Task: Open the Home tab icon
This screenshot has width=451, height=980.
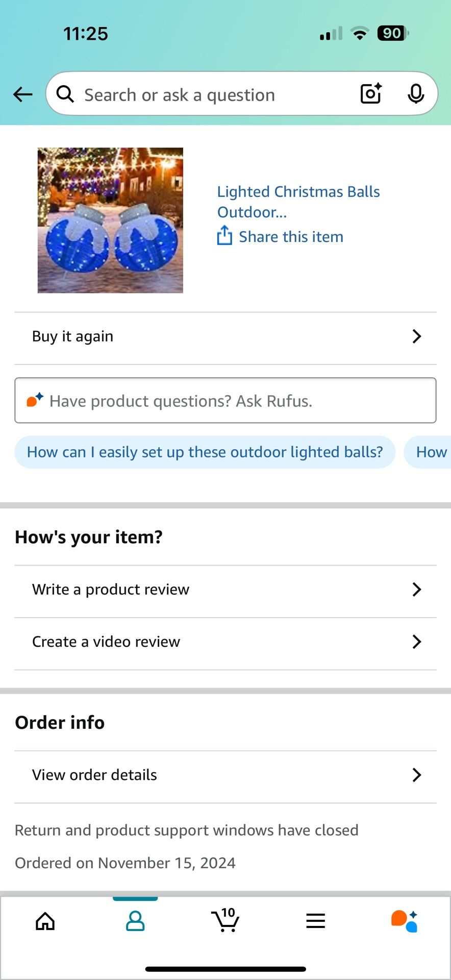Action: [x=45, y=921]
